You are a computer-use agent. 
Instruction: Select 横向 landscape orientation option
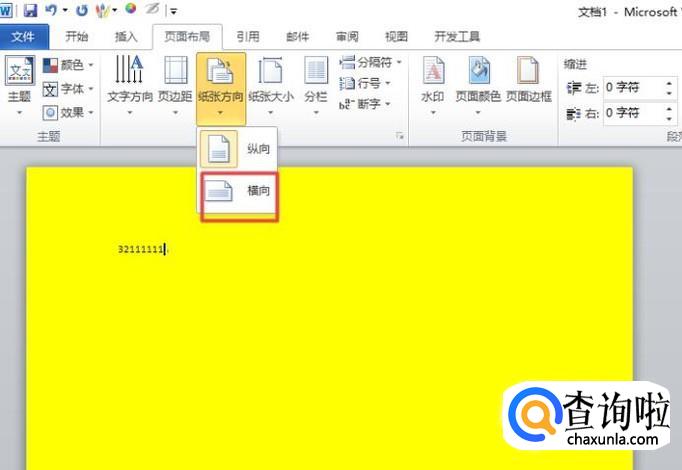tap(238, 191)
